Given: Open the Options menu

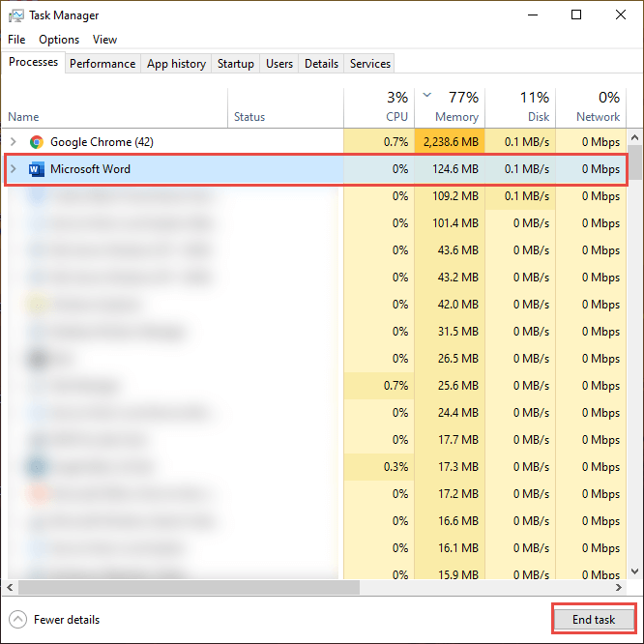Looking at the screenshot, I should point(59,40).
